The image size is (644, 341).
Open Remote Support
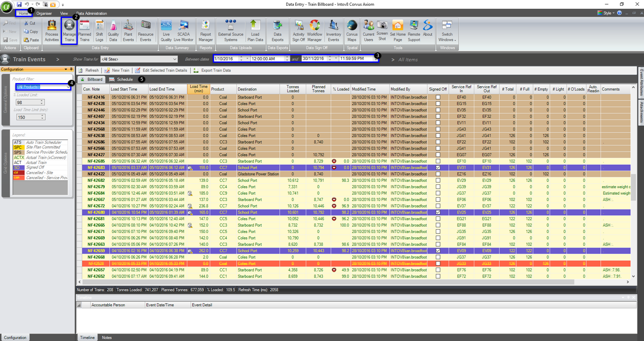tap(414, 31)
